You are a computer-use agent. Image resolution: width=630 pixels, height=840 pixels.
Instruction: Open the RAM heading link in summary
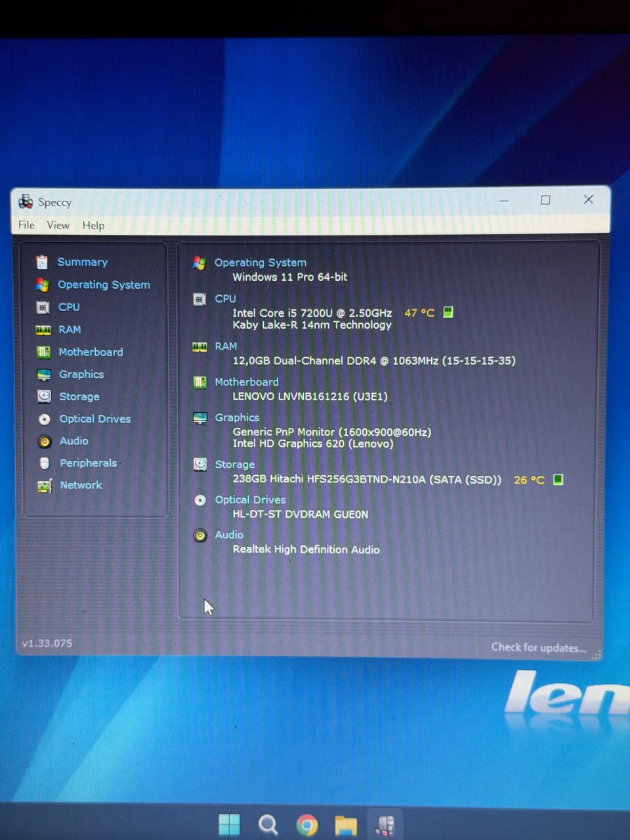226,346
